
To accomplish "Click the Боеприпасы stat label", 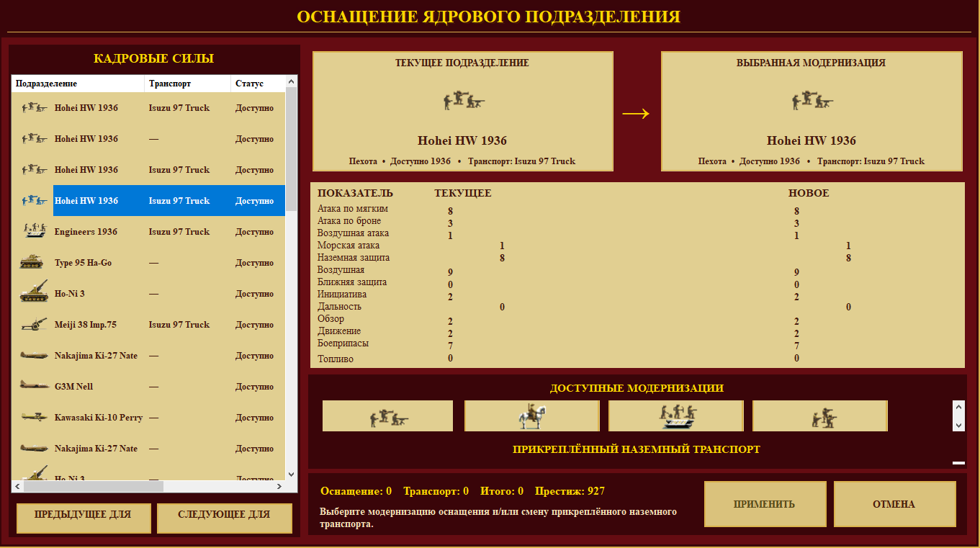I will coord(342,343).
